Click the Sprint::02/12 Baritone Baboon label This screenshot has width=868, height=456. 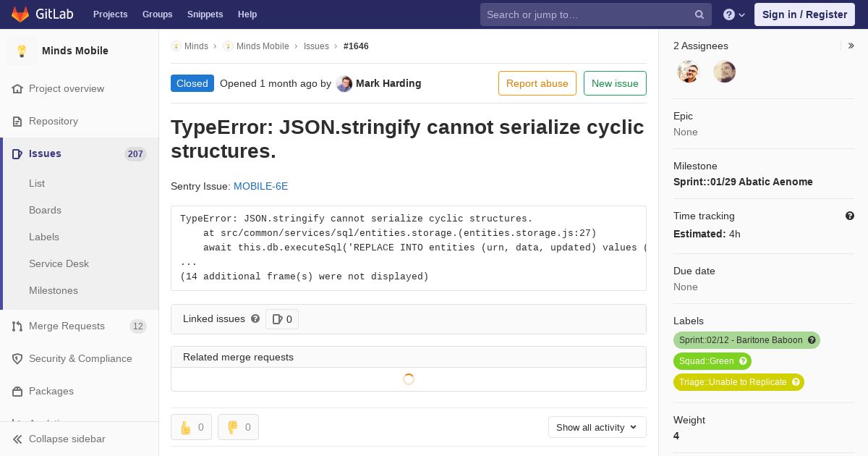pos(741,340)
